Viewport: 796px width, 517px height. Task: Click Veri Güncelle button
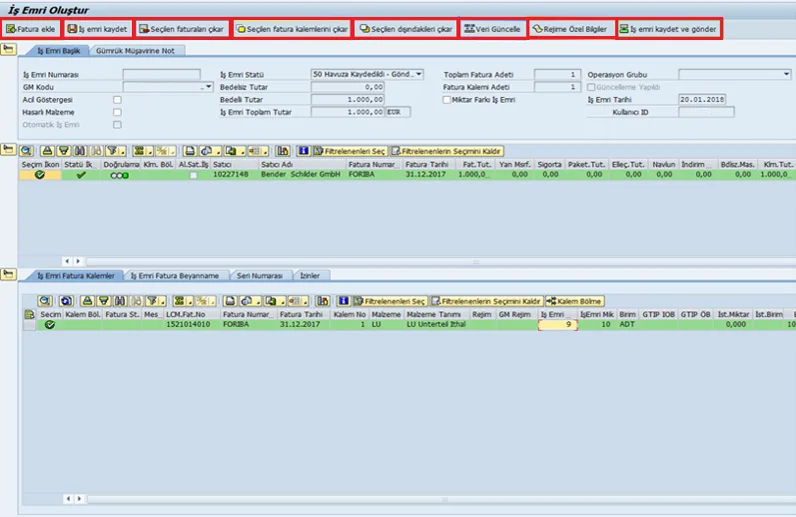pyautogui.click(x=493, y=29)
